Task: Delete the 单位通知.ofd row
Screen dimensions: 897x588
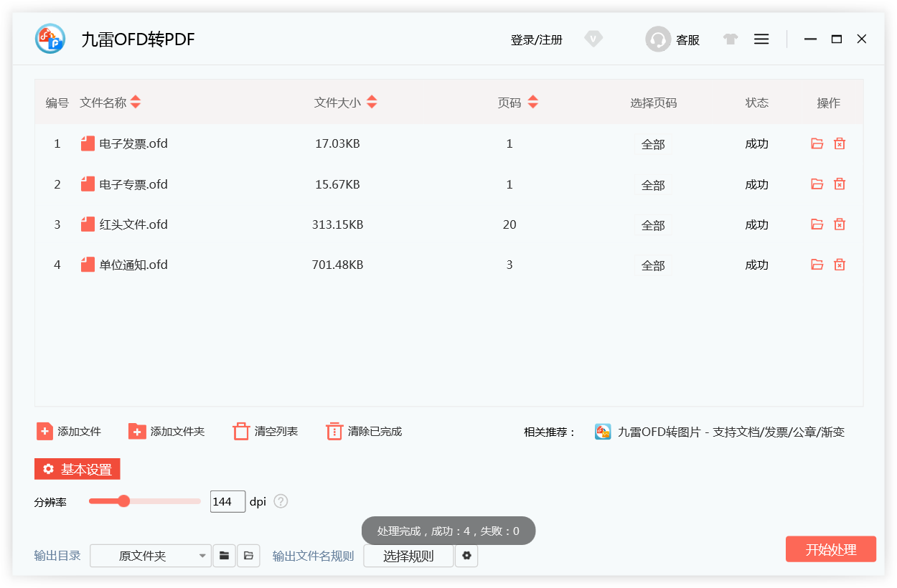Action: [840, 265]
